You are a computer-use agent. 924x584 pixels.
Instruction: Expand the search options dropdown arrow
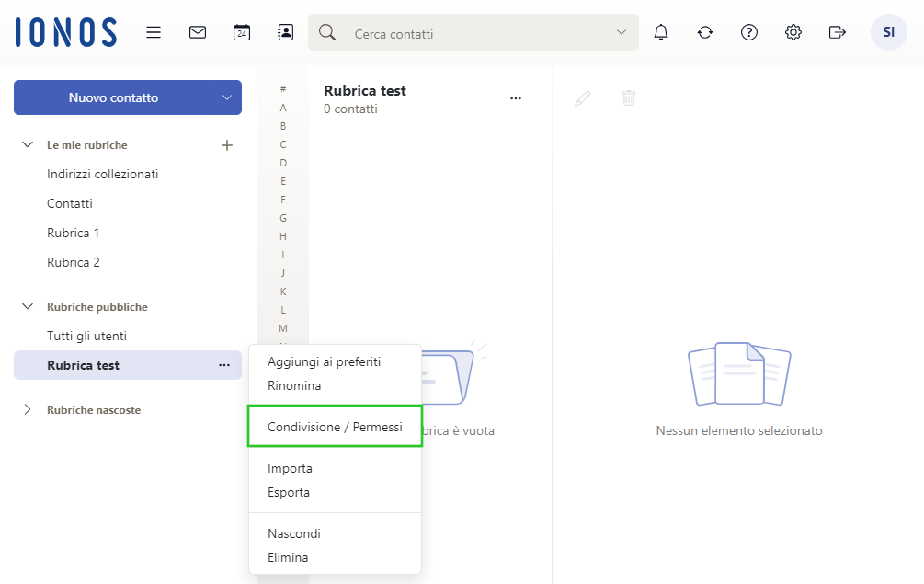(622, 32)
